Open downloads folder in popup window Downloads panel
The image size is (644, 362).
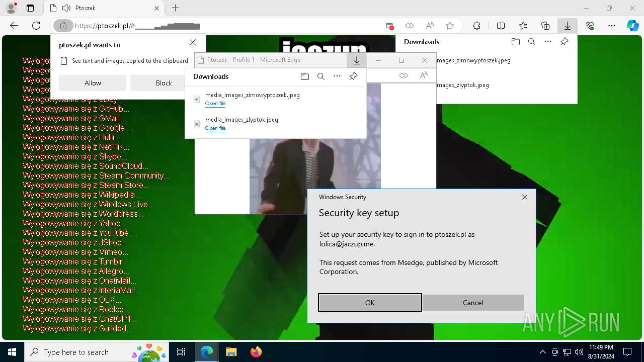304,76
